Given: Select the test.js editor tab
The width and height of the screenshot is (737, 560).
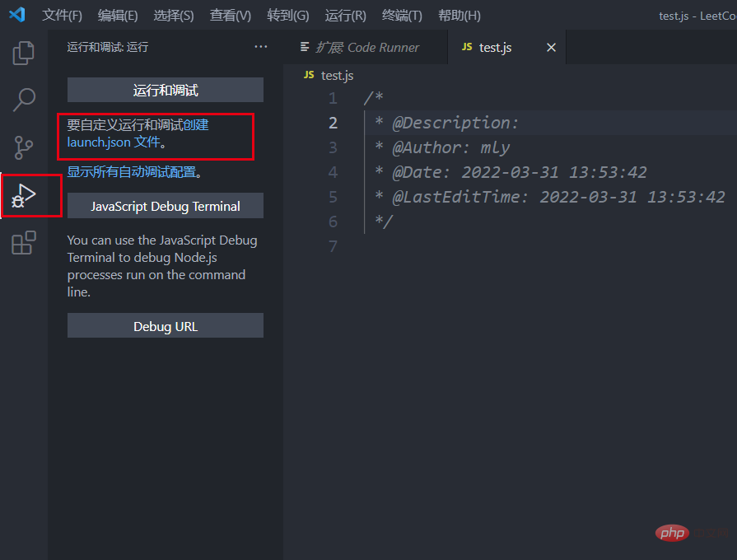Looking at the screenshot, I should point(494,48).
